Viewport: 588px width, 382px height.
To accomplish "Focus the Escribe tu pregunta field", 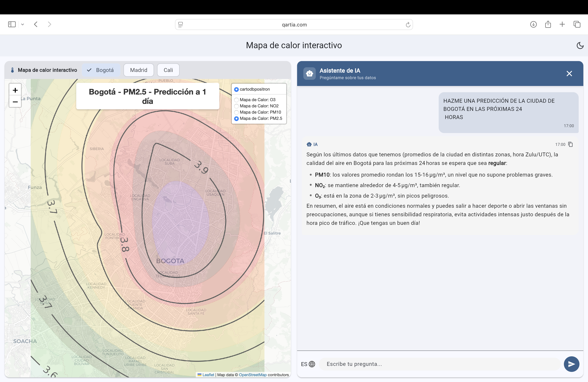I will tap(439, 364).
